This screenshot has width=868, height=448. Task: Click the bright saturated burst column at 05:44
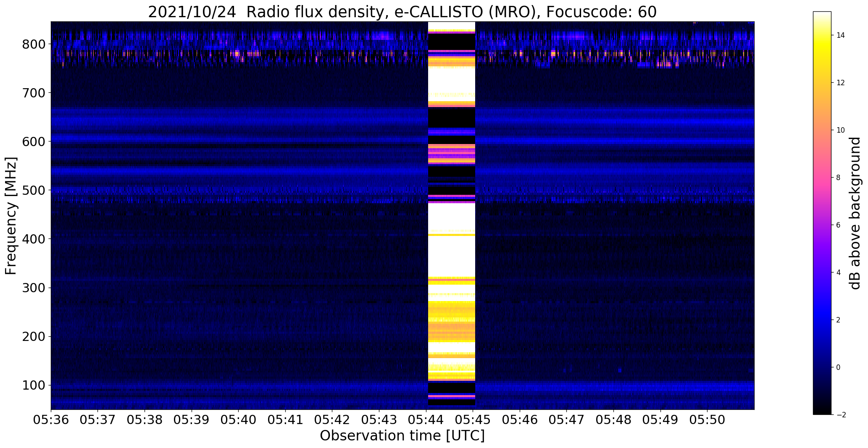[452, 215]
